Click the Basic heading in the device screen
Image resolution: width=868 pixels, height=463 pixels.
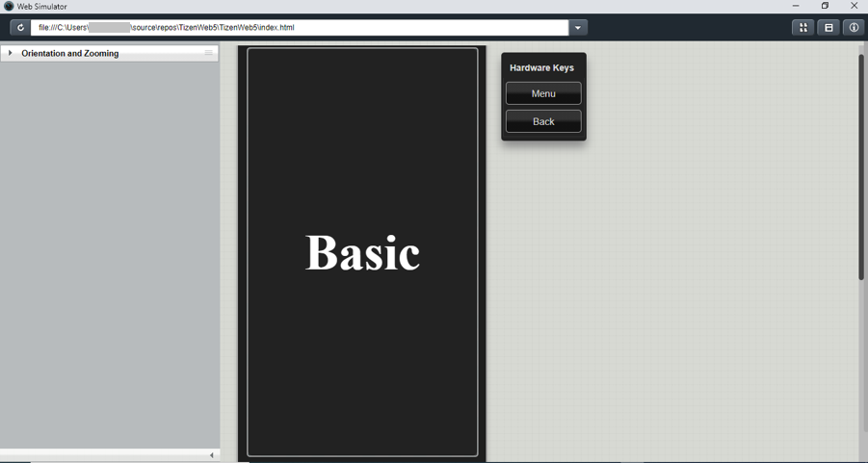point(362,253)
